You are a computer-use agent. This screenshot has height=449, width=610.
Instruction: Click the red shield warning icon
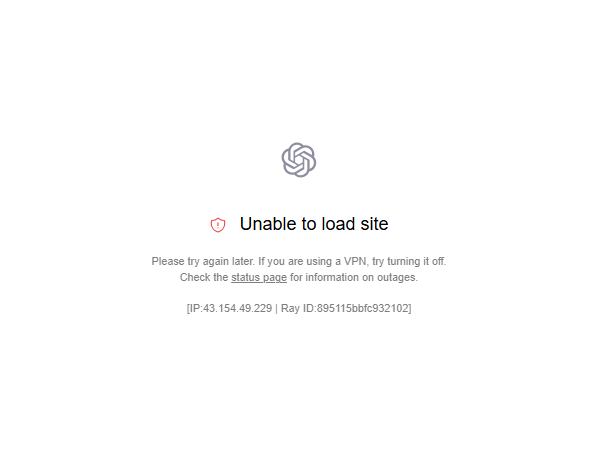(x=218, y=224)
